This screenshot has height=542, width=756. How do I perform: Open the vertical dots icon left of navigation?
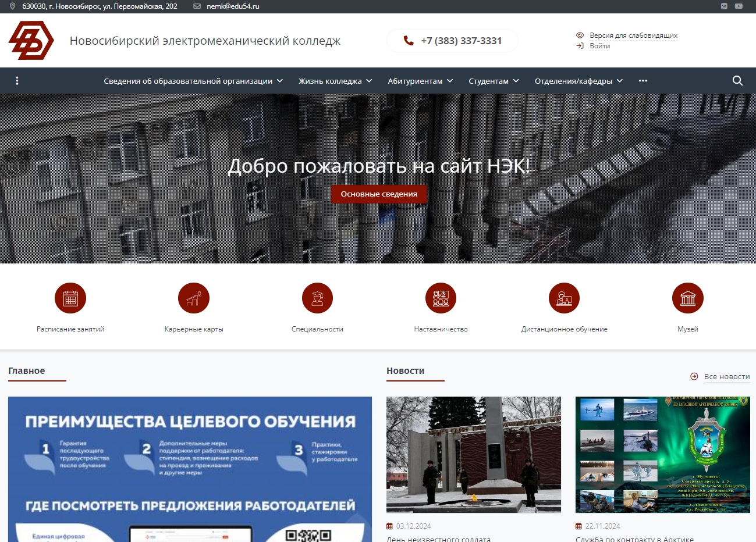pyautogui.click(x=17, y=81)
